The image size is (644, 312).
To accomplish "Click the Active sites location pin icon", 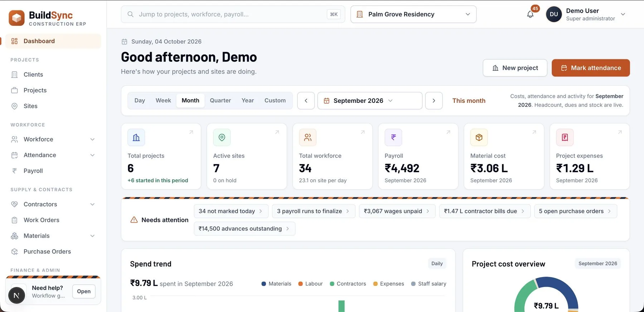I will tap(222, 138).
